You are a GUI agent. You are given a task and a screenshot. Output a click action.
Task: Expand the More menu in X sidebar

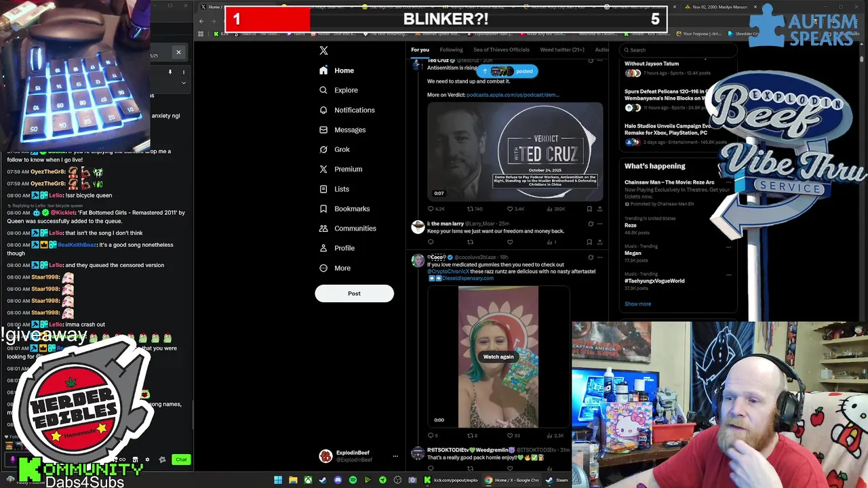click(335, 268)
